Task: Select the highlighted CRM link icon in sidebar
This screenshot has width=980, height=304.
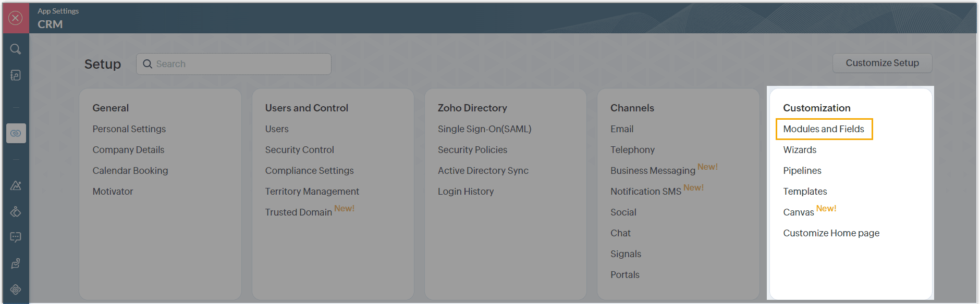Action: click(16, 133)
